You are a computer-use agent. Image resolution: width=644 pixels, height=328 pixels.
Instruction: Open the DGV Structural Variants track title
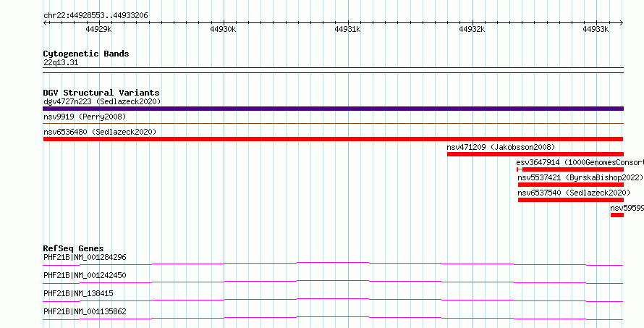click(101, 93)
